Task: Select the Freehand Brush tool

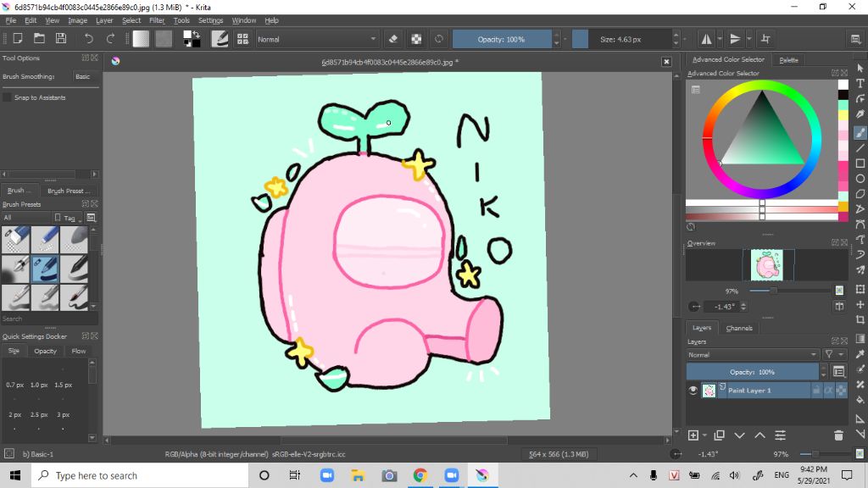Action: coord(860,132)
